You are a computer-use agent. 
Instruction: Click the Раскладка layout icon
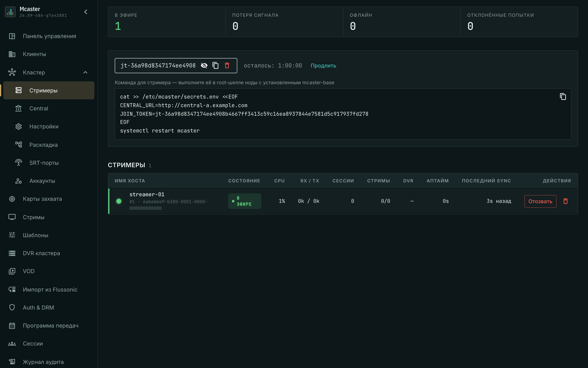tap(18, 145)
